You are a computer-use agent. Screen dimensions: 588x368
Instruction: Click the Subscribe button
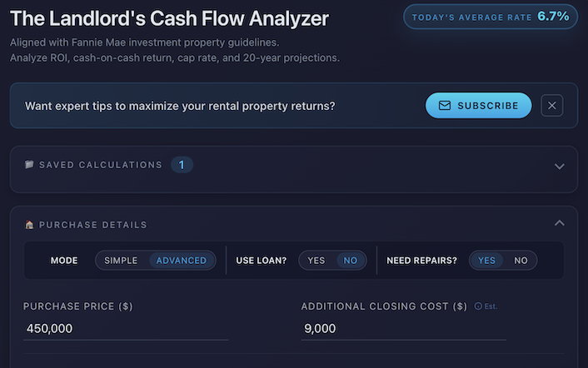coord(478,106)
